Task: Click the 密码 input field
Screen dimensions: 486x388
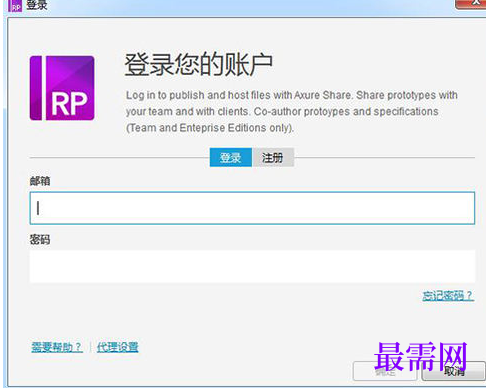Action: click(x=252, y=267)
